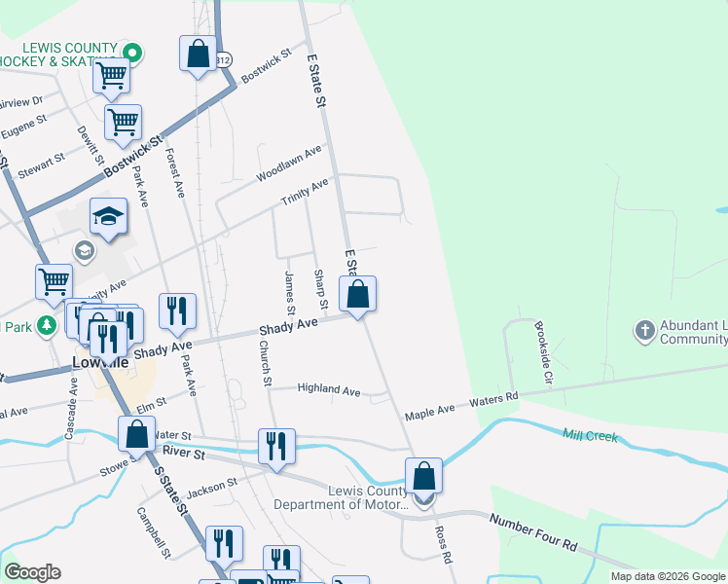Click the shopping bag marker over Lewis County DMV

(x=424, y=477)
